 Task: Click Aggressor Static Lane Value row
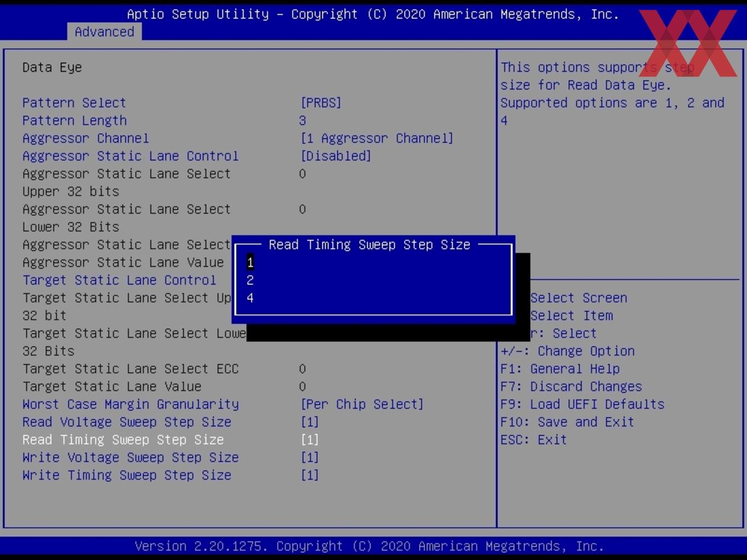pos(123,262)
